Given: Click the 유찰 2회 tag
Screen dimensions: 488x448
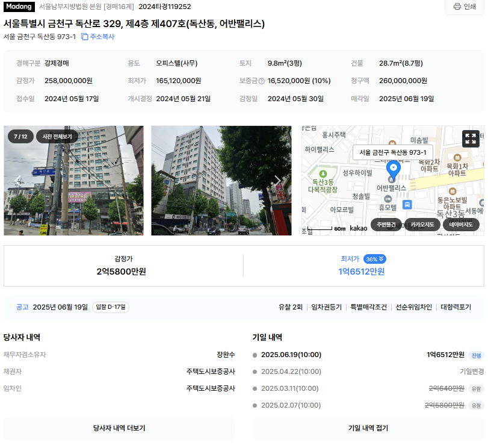Looking at the screenshot, I should click(x=291, y=307).
